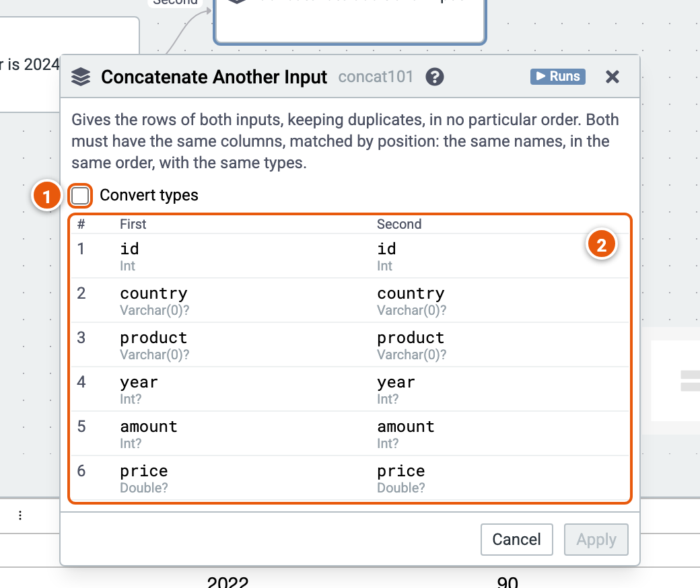700x588 pixels.
Task: Click the Second column header
Action: pos(399,224)
